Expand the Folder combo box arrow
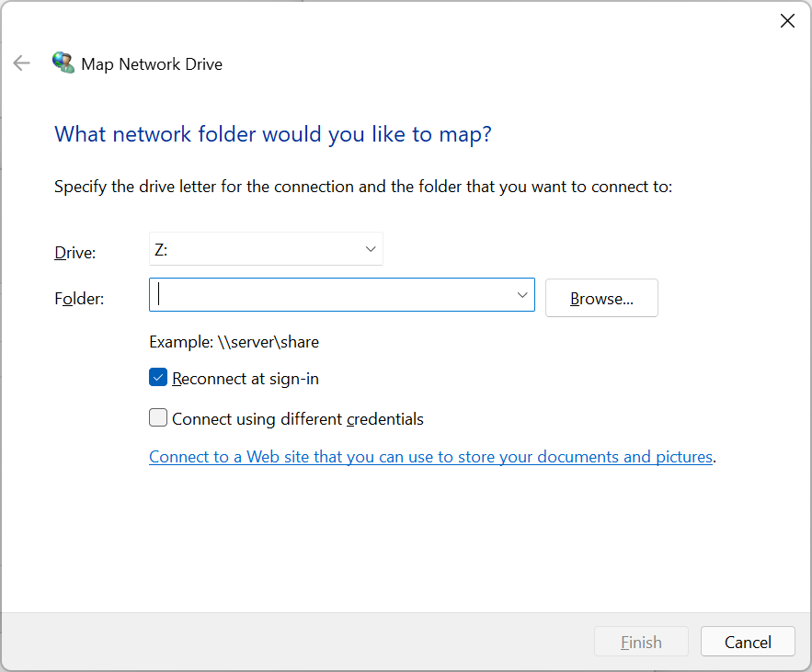812x672 pixels. (522, 295)
